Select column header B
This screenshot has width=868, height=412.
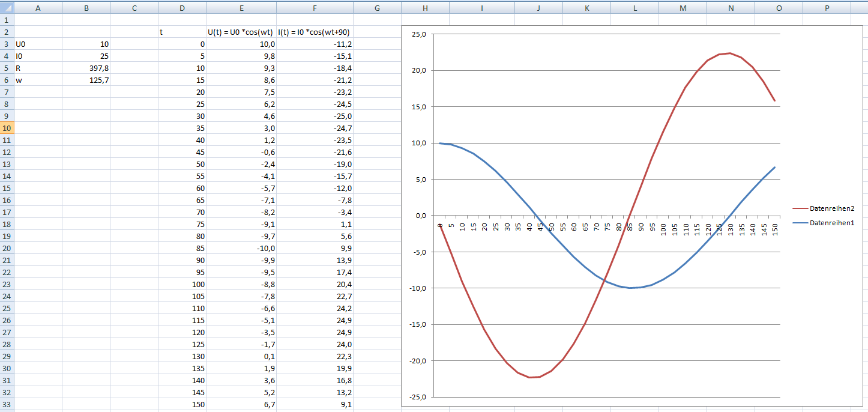(86, 8)
